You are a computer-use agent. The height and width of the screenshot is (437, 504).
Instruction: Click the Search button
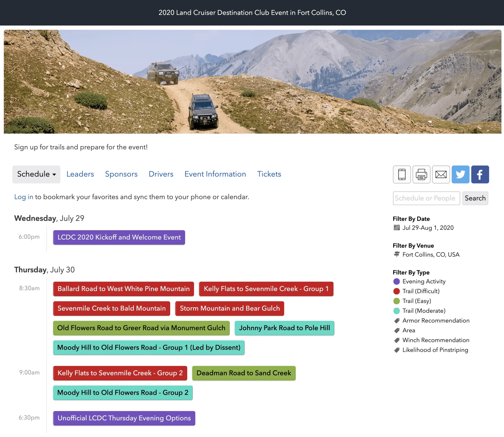click(x=475, y=198)
